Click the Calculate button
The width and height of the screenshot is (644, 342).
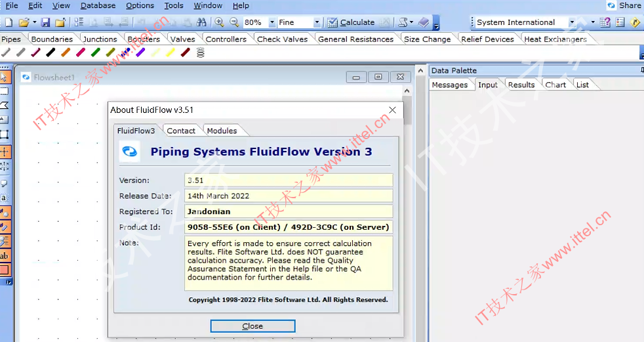tap(351, 22)
